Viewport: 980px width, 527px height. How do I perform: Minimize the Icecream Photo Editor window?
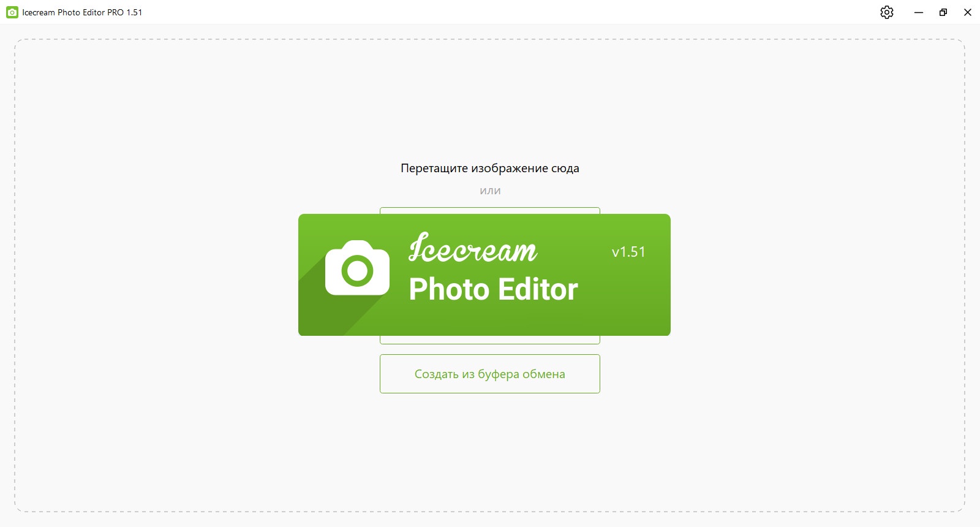[x=918, y=12]
